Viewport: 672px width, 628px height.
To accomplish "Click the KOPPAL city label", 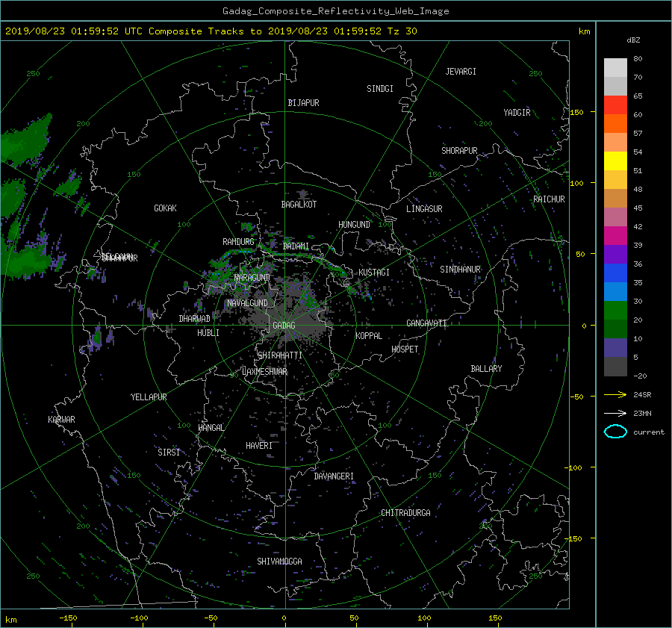I will [x=369, y=336].
